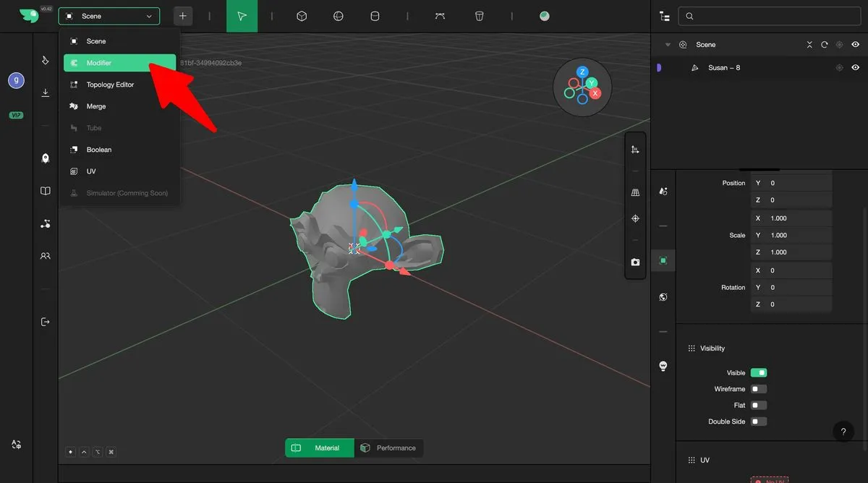Open the Scene mode dropdown

click(x=109, y=16)
